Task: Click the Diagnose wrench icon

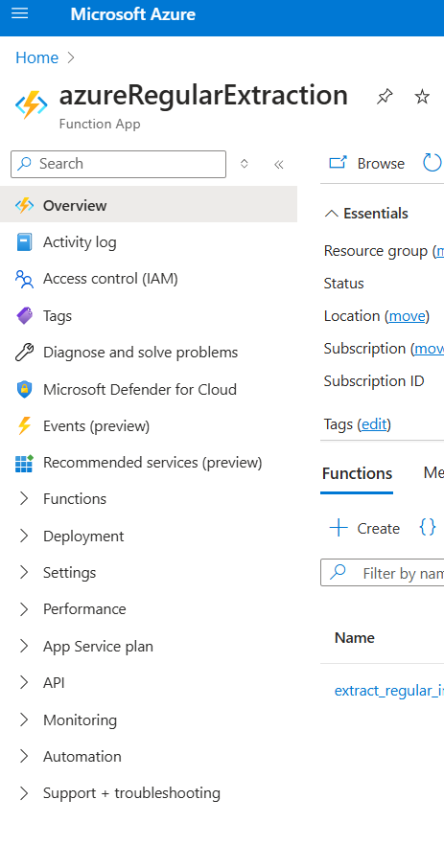Action: 24,353
